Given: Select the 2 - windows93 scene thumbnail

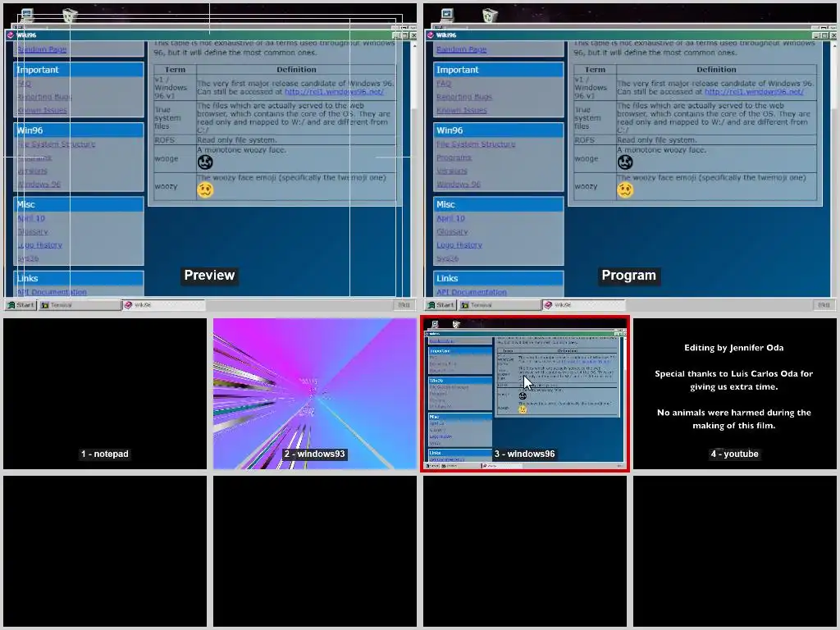Looking at the screenshot, I should tap(315, 394).
